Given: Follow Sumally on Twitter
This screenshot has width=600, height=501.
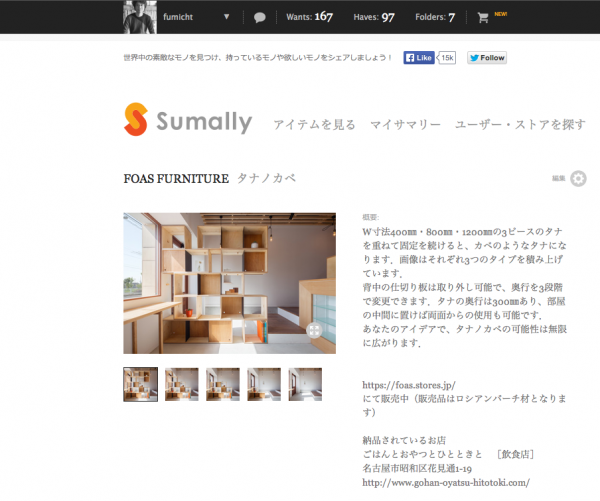Looking at the screenshot, I should pos(487,58).
